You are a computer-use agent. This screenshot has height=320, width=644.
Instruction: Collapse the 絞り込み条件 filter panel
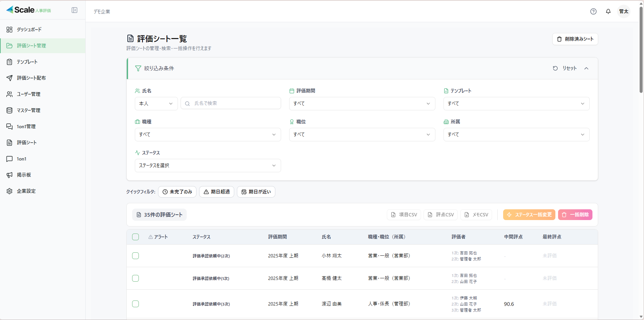click(586, 68)
